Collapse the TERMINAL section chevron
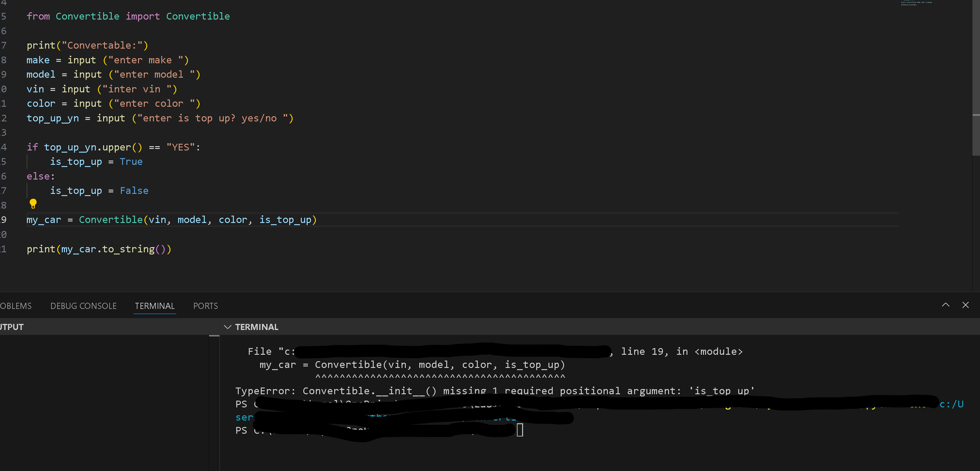Image resolution: width=980 pixels, height=471 pixels. click(227, 327)
